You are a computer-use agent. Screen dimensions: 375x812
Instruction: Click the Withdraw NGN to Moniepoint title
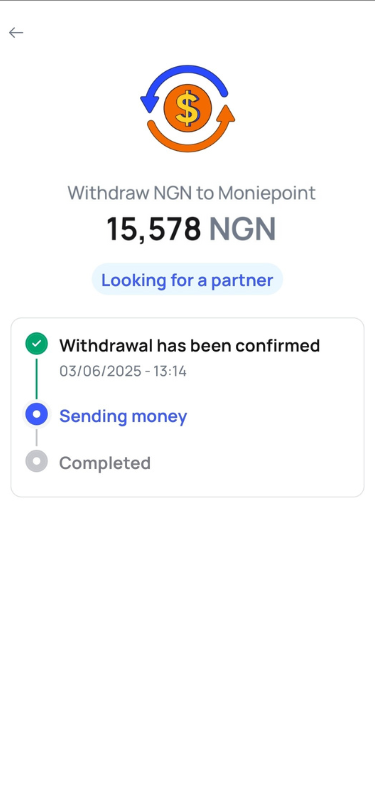pos(191,193)
